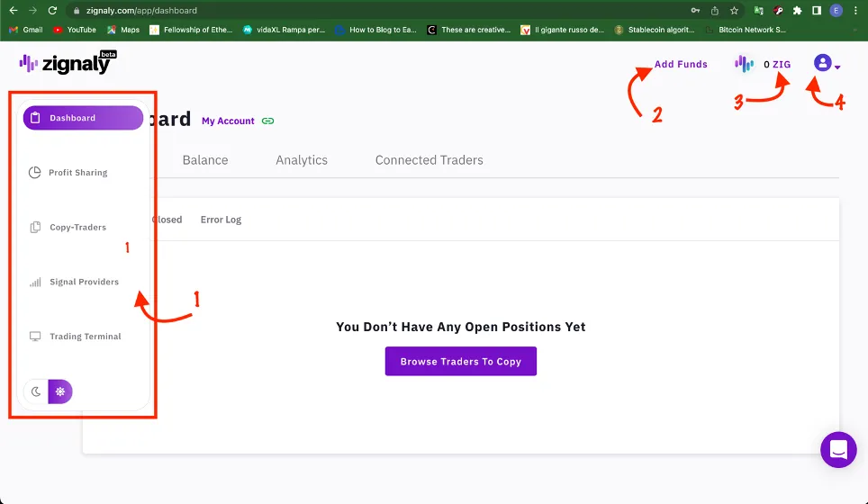Click 'You Don't Have Any Open Positions Yet' text
The image size is (868, 504).
461,327
